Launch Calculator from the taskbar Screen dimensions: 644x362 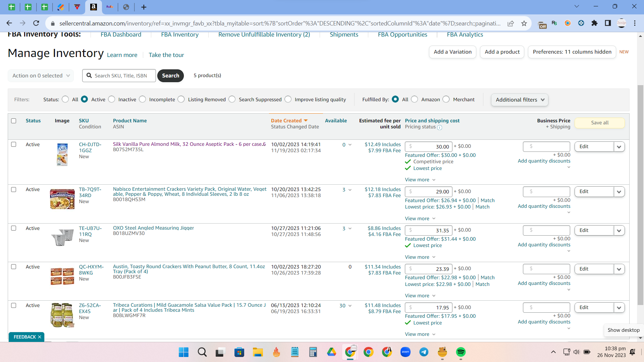[313, 352]
